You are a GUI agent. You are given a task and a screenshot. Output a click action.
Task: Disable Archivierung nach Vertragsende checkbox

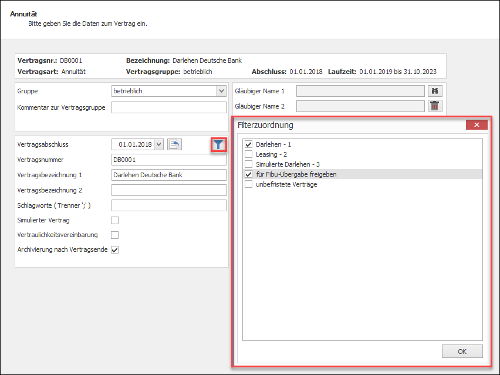[x=115, y=250]
